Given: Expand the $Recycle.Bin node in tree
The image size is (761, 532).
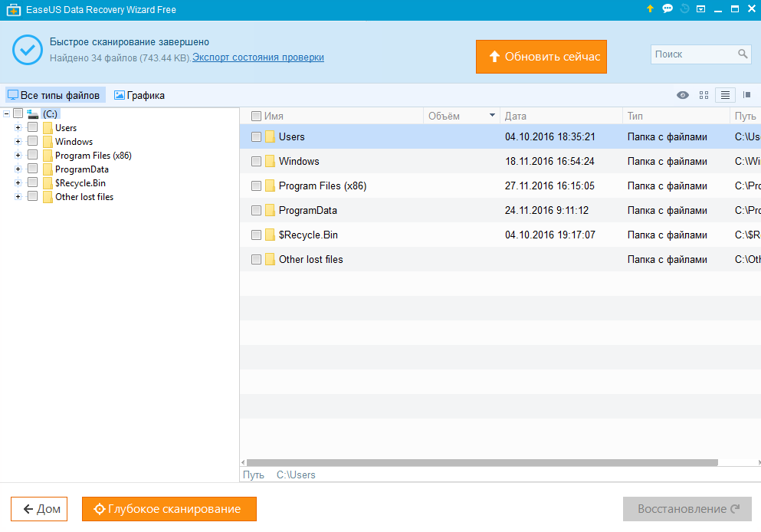Looking at the screenshot, I should point(18,183).
